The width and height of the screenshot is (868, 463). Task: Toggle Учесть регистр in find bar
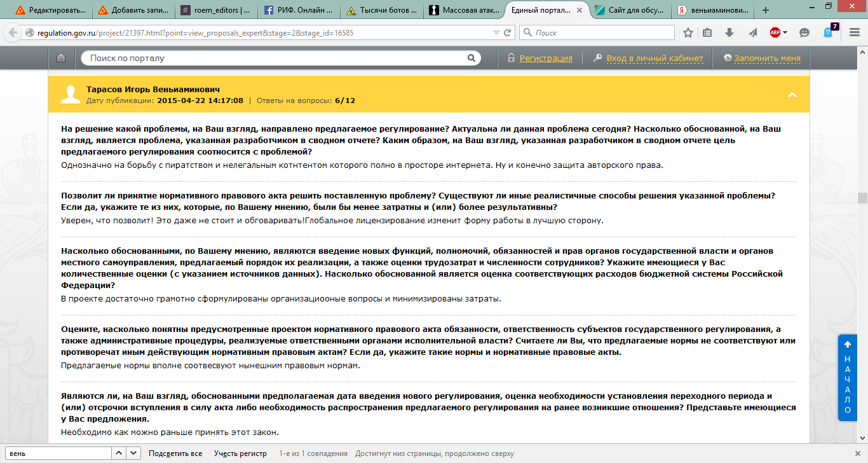240,453
